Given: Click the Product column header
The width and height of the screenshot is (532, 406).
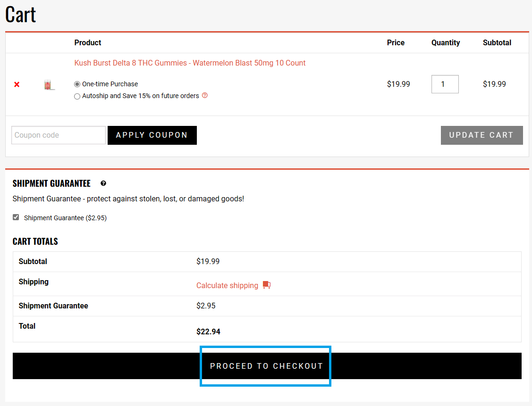Looking at the screenshot, I should (88, 42).
